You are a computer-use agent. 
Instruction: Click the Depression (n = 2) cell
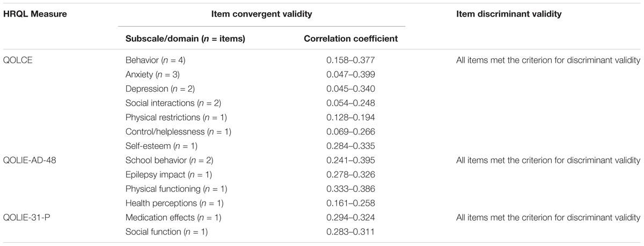pyautogui.click(x=158, y=88)
